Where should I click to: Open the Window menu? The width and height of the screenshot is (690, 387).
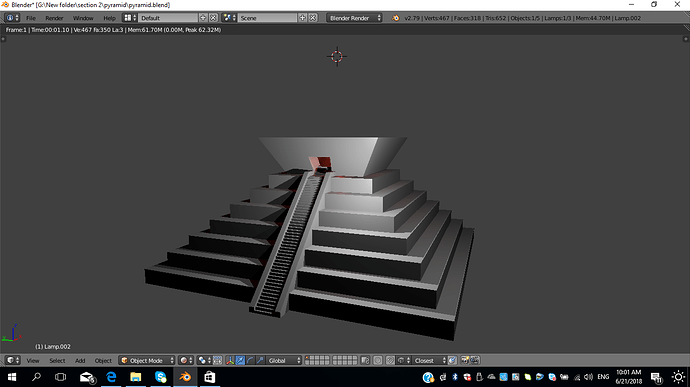(x=83, y=18)
